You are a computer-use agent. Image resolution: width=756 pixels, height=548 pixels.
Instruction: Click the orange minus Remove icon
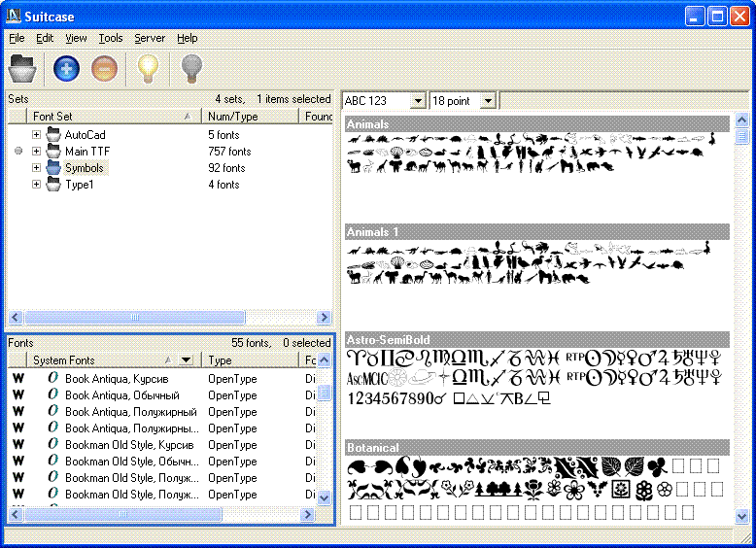click(104, 68)
